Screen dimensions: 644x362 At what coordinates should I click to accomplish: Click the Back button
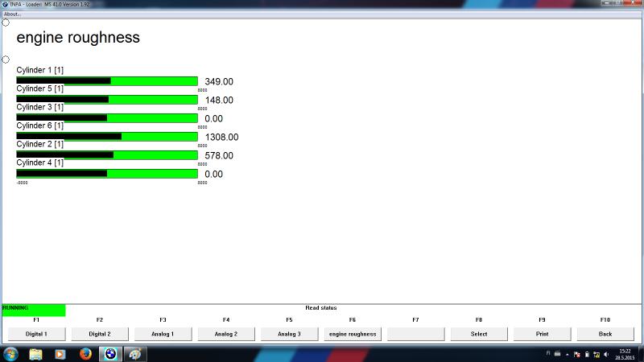[605, 334]
